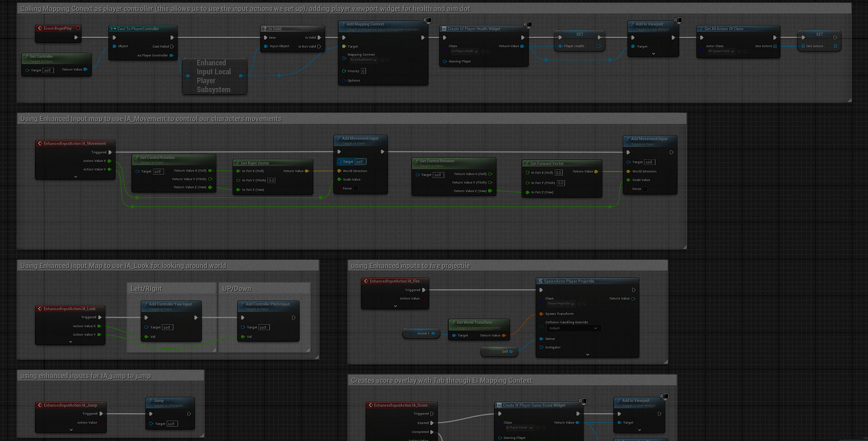Click the monitor icon on Add Mapping Context node
This screenshot has height=441, width=868.
click(x=428, y=20)
